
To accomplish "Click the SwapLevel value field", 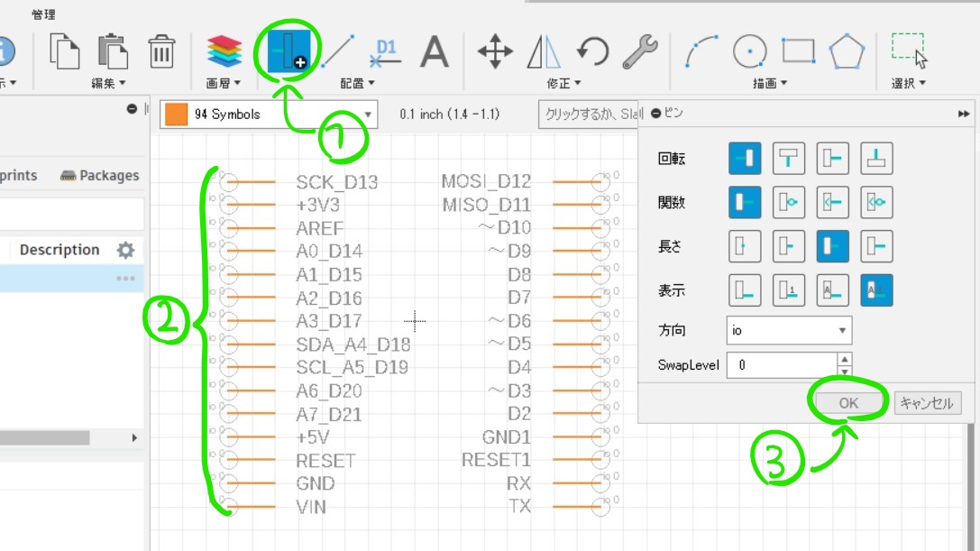I will pos(782,365).
